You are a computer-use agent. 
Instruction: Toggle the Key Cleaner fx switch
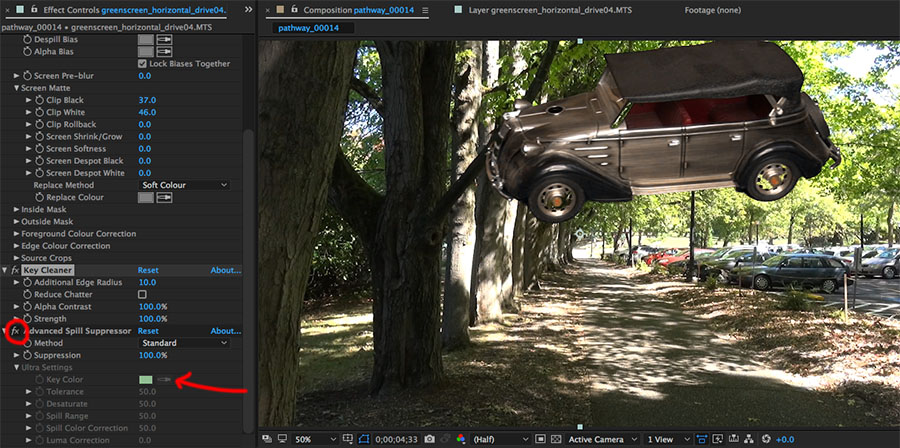(15, 270)
